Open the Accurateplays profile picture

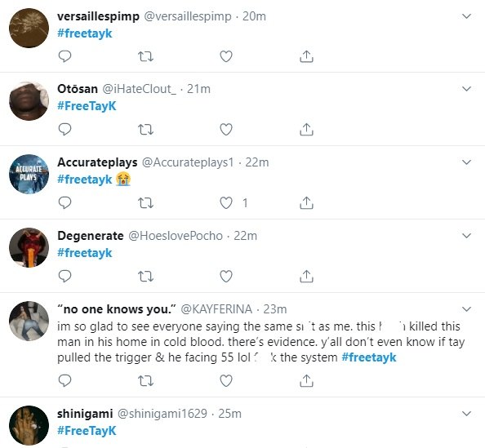point(29,174)
